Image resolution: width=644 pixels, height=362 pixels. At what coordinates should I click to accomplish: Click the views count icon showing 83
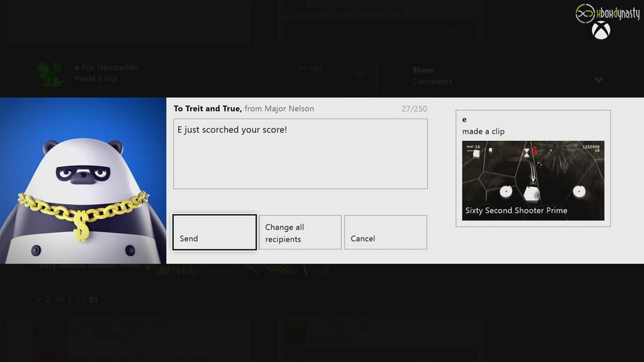[82, 299]
